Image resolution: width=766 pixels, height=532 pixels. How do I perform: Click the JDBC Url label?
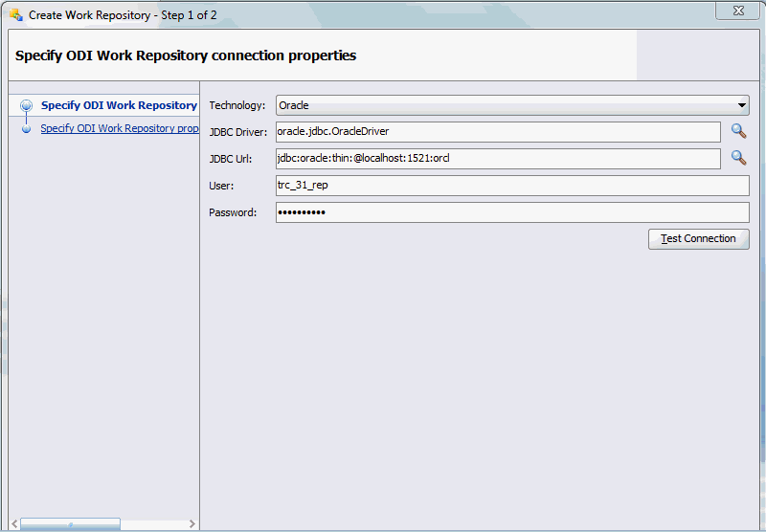[x=230, y=159]
